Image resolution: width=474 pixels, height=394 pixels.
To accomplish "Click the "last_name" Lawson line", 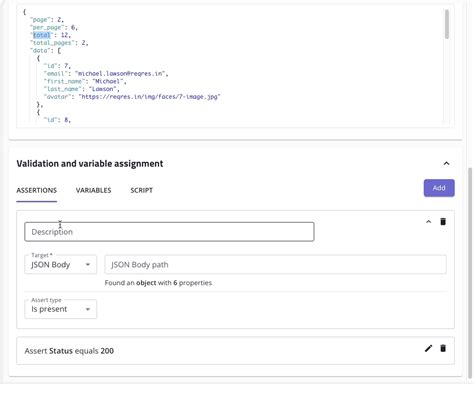I will (x=82, y=89).
